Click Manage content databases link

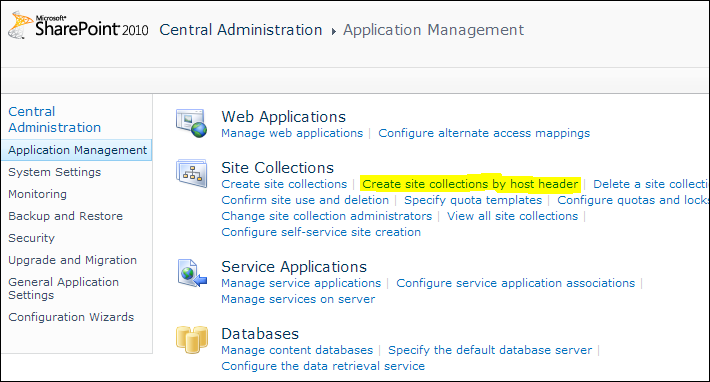point(297,350)
